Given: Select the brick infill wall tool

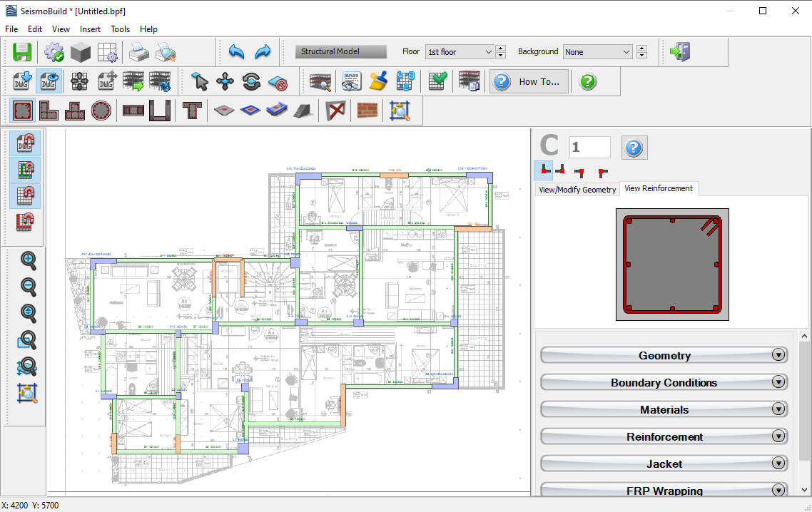Looking at the screenshot, I should 367,111.
